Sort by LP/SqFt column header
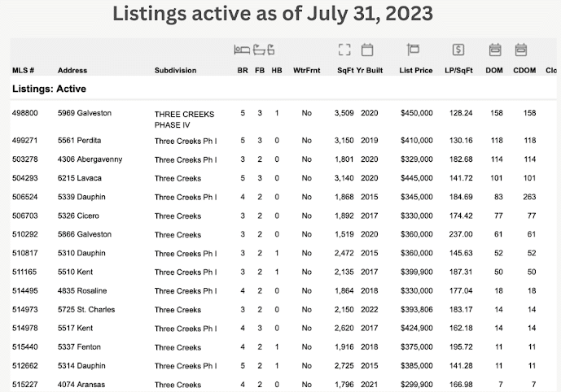Viewport: 561px width, 392px height. click(458, 71)
